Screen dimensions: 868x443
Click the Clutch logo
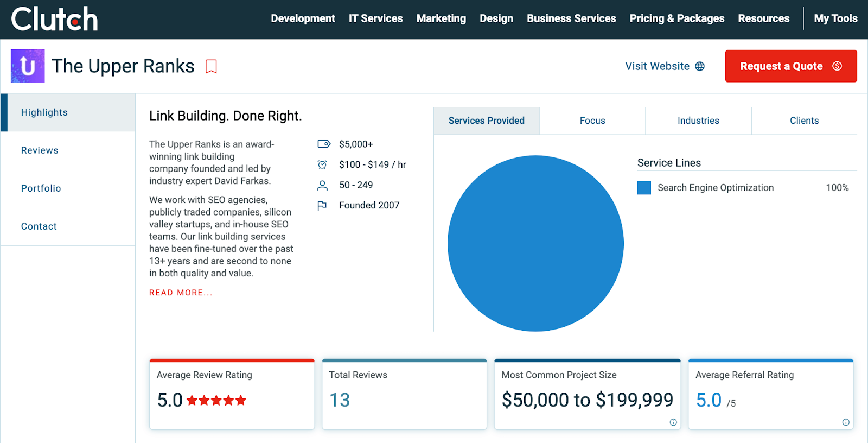(55, 19)
